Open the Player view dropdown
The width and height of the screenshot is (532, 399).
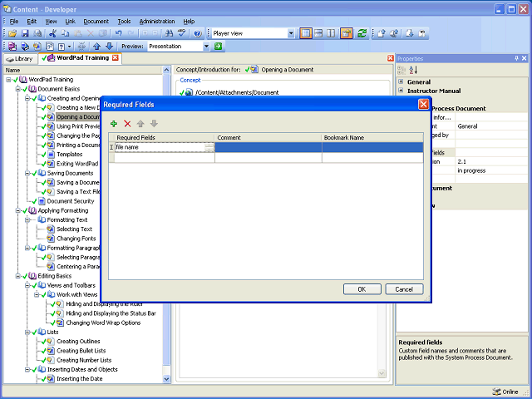click(x=291, y=33)
